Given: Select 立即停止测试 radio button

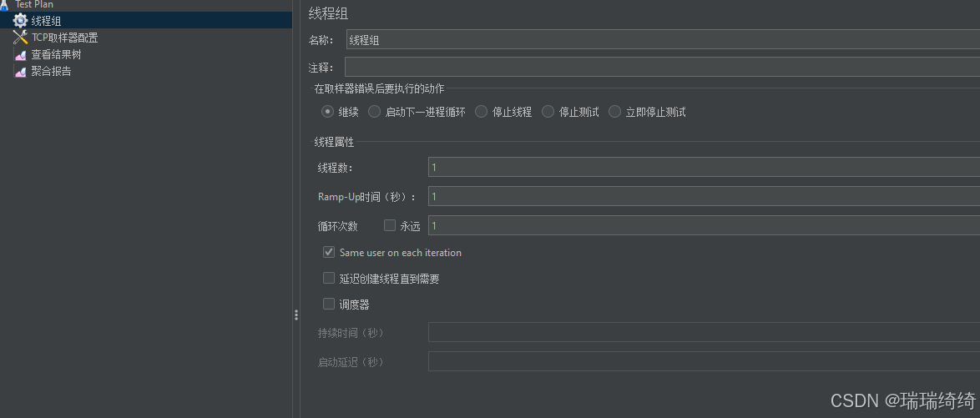Looking at the screenshot, I should (615, 112).
